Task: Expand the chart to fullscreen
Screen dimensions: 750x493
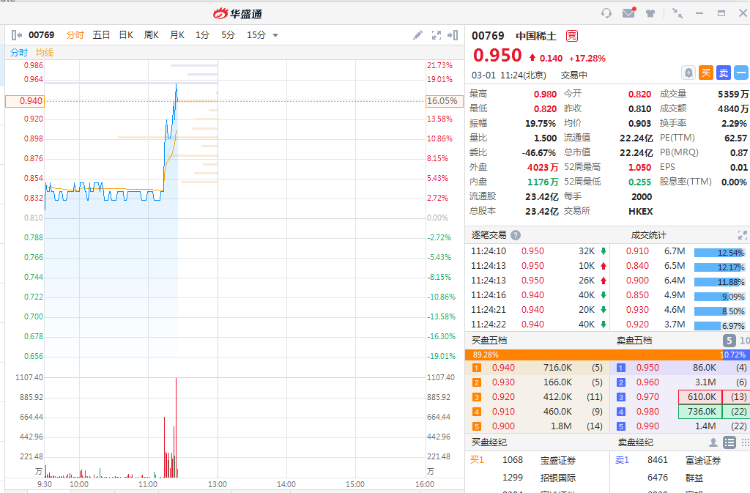Action: click(x=438, y=35)
